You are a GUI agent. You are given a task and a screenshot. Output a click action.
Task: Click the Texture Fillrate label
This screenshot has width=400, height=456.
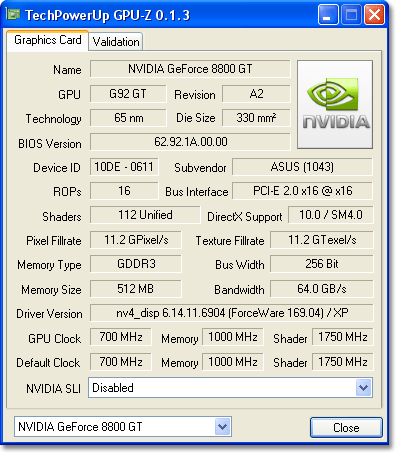click(x=230, y=241)
